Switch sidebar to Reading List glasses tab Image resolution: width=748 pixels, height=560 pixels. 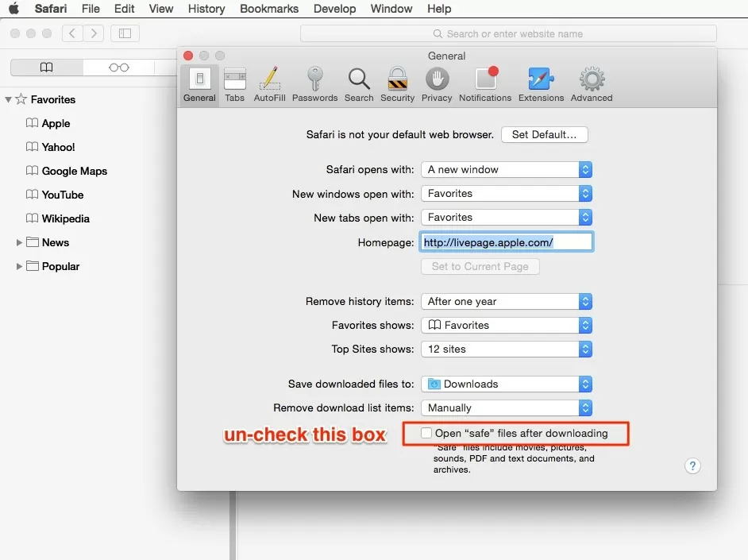pos(119,68)
